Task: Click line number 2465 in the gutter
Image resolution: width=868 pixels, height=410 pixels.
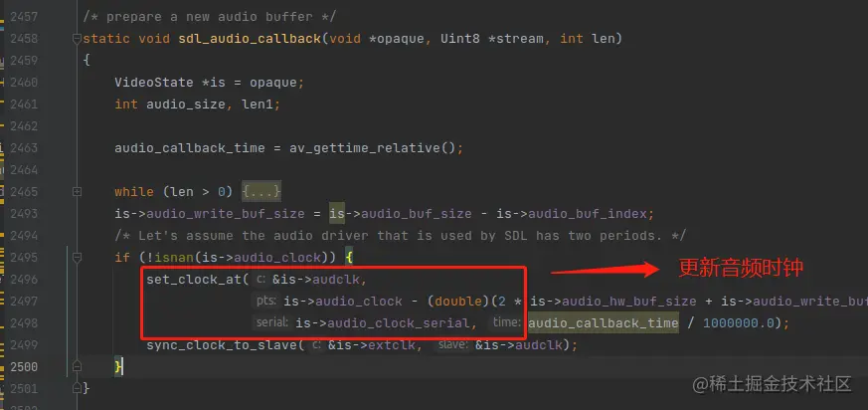Action: [x=24, y=192]
